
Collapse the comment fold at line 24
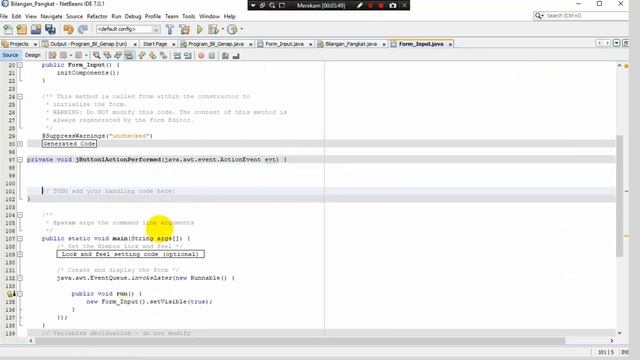coord(20,97)
